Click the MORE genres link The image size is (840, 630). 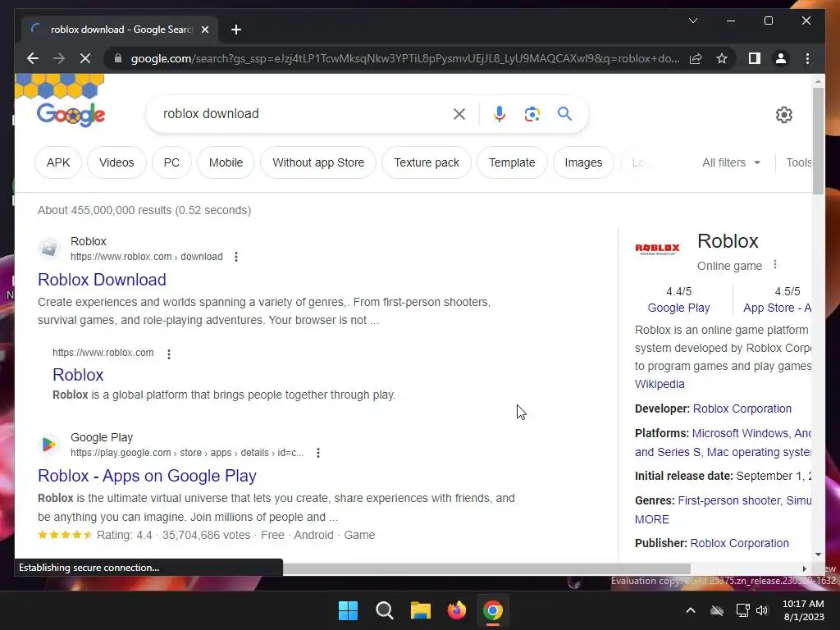pos(652,519)
